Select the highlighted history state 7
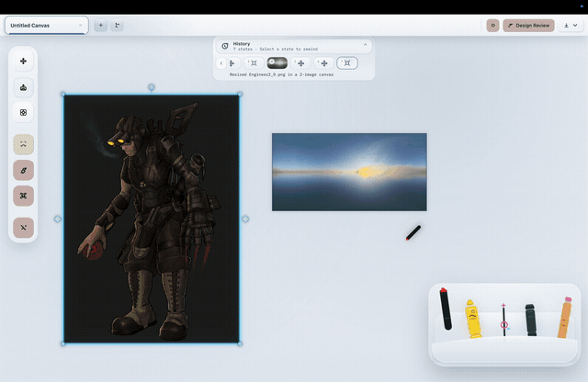The width and height of the screenshot is (588, 382). tap(347, 63)
